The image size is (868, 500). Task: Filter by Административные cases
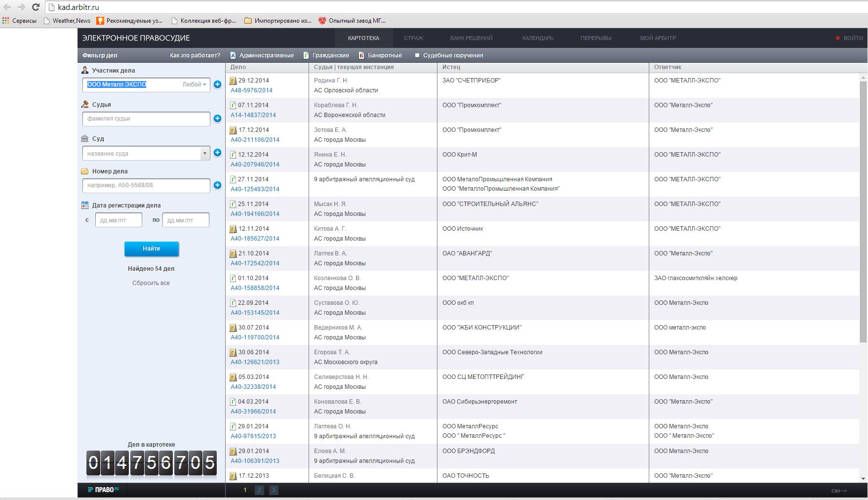coord(262,55)
